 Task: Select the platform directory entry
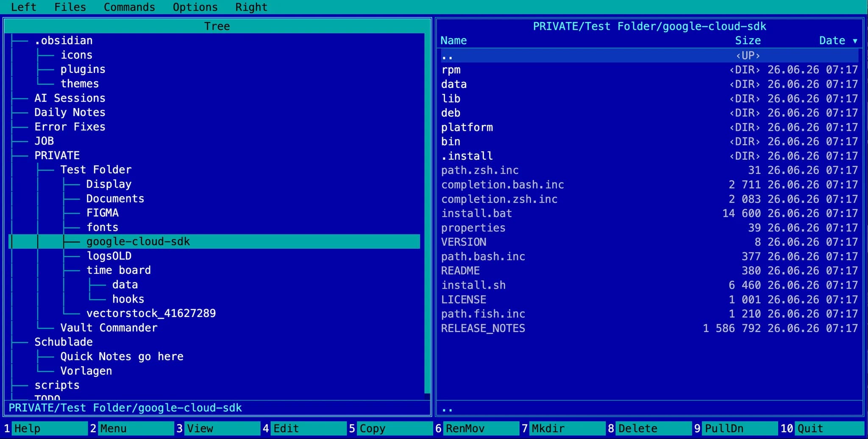click(x=649, y=127)
